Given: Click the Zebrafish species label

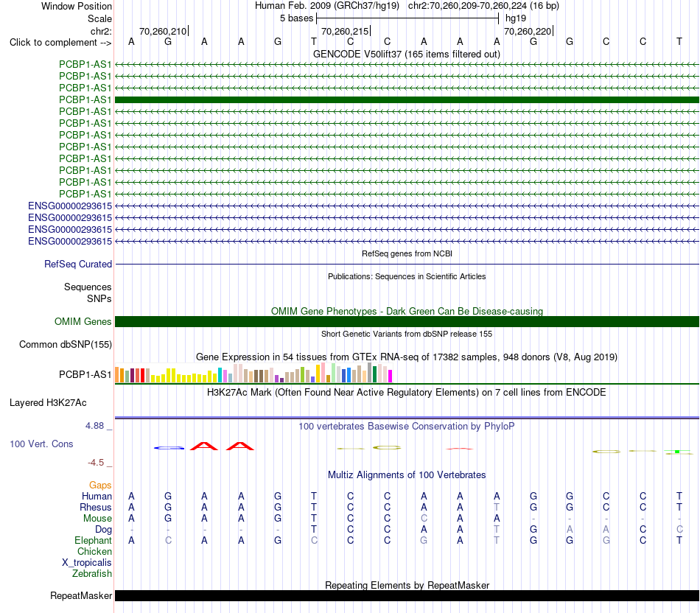Looking at the screenshot, I should tap(92, 574).
